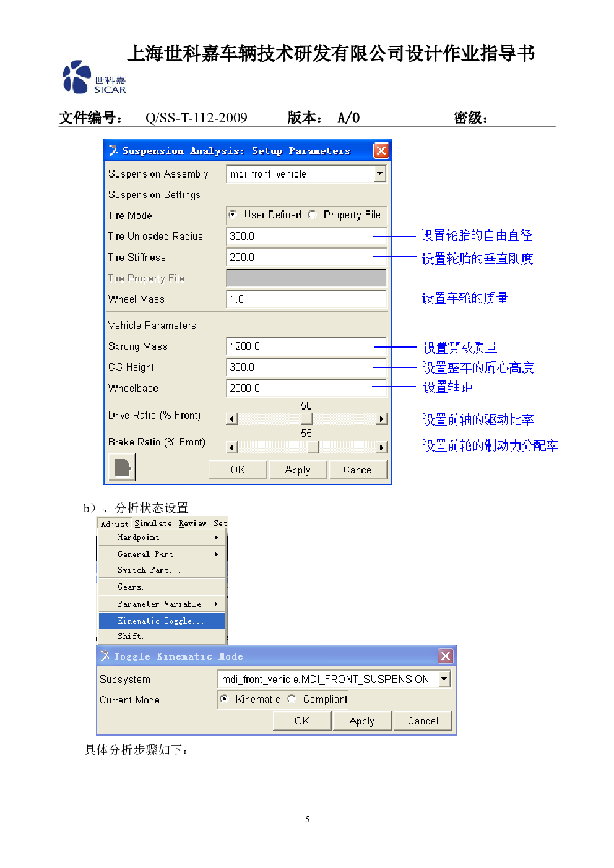Click Brake Ratio slider left arrow
The width and height of the screenshot is (614, 868).
click(x=232, y=447)
